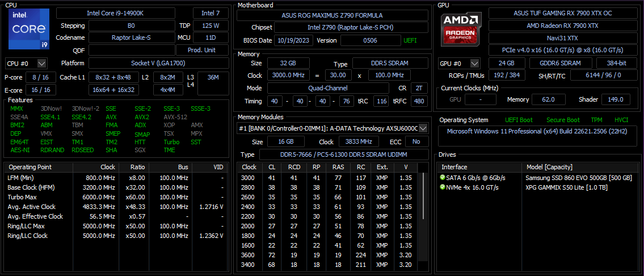644x276 pixels.
Task: Click green status icon beside NVMe 4x
Action: 443,187
